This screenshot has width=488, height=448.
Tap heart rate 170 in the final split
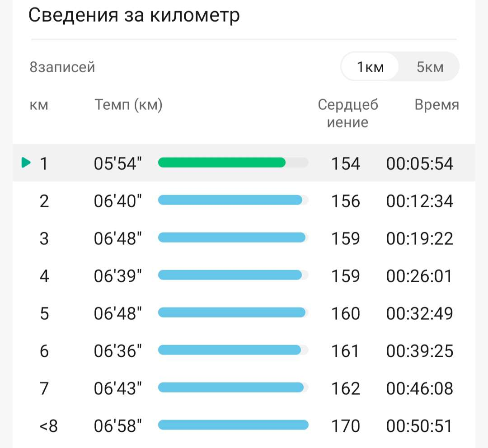point(346,425)
